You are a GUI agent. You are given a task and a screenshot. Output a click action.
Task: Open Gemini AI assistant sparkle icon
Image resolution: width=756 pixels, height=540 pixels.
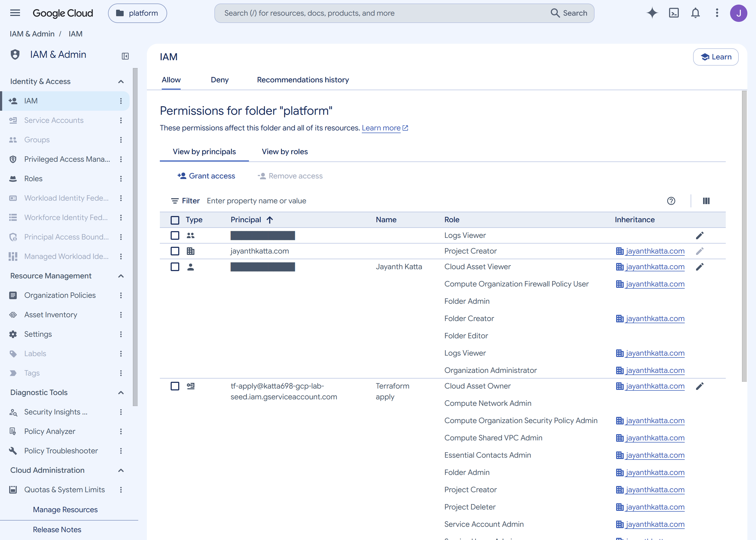(x=652, y=13)
